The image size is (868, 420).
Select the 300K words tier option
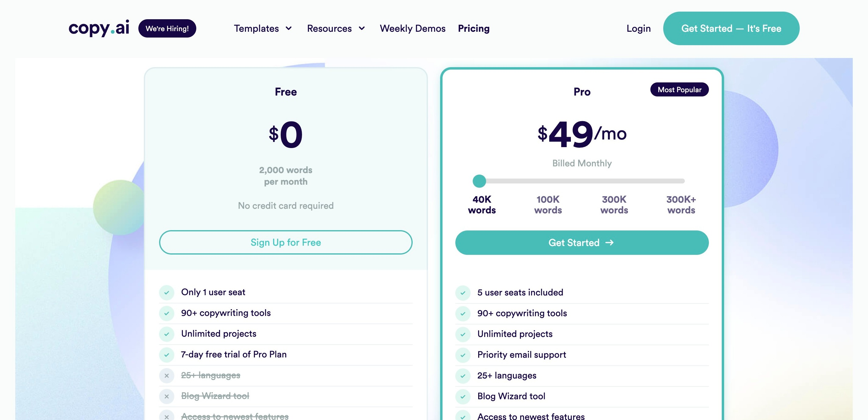[614, 205]
